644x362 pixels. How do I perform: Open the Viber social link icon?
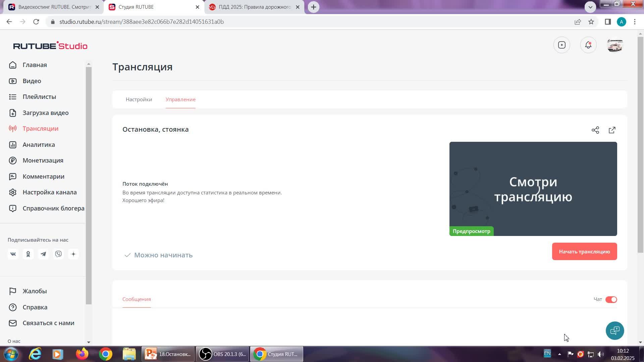tap(58, 254)
